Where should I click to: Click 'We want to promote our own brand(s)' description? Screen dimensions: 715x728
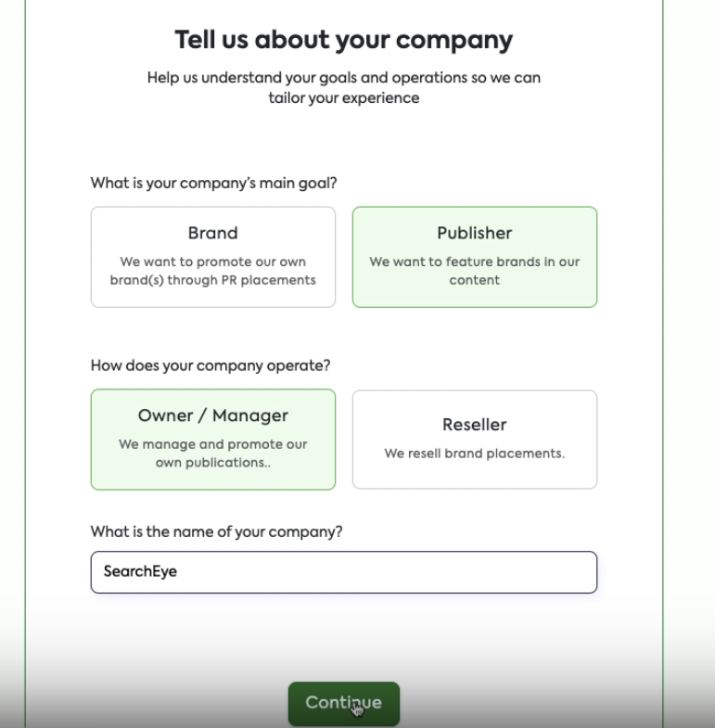pyautogui.click(x=212, y=271)
